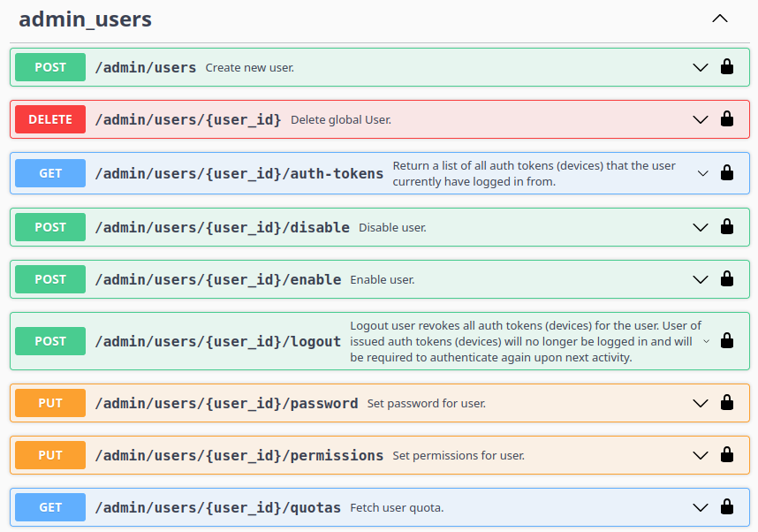Click authorization lock on auth-tokens endpoint
Screen dimensions: 758x532
click(727, 173)
